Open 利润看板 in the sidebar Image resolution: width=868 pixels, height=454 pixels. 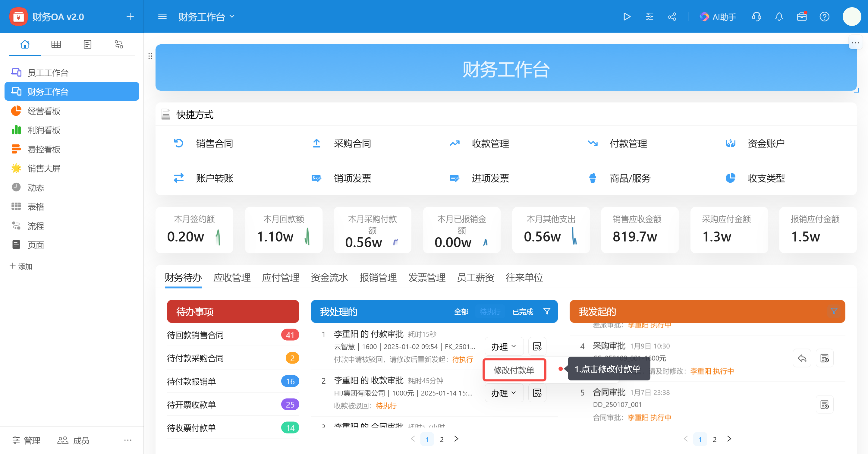[x=72, y=130]
